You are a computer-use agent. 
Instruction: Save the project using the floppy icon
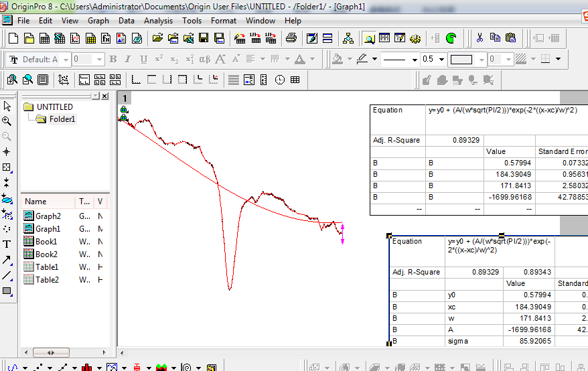click(202, 38)
